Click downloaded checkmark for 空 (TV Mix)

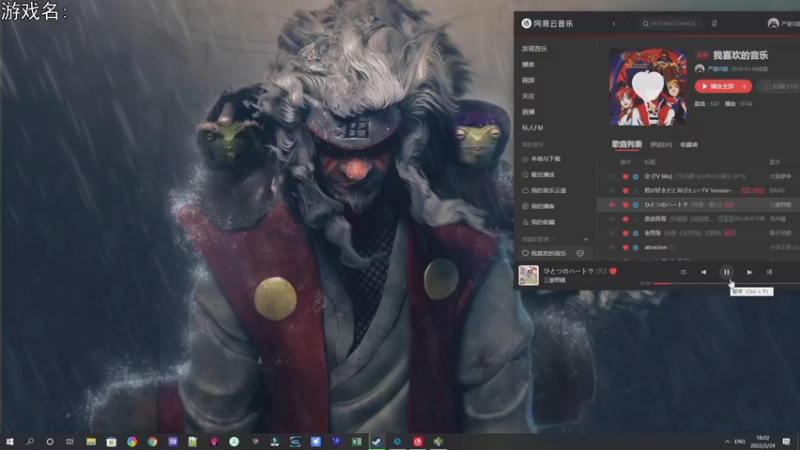[636, 177]
